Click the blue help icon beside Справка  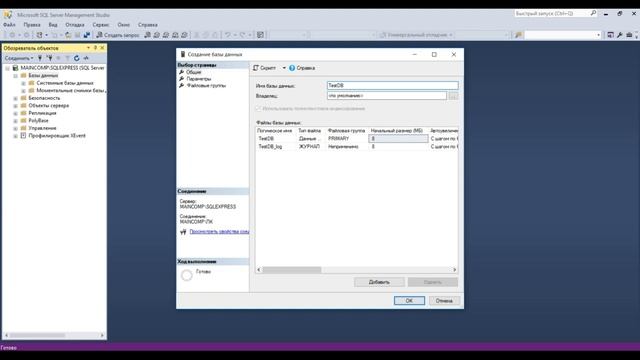tap(292, 68)
